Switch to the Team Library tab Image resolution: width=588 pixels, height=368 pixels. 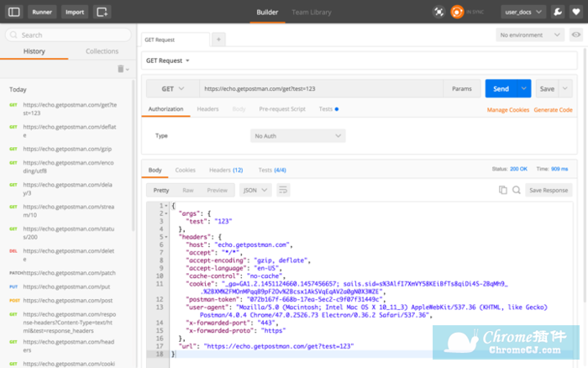tap(312, 12)
